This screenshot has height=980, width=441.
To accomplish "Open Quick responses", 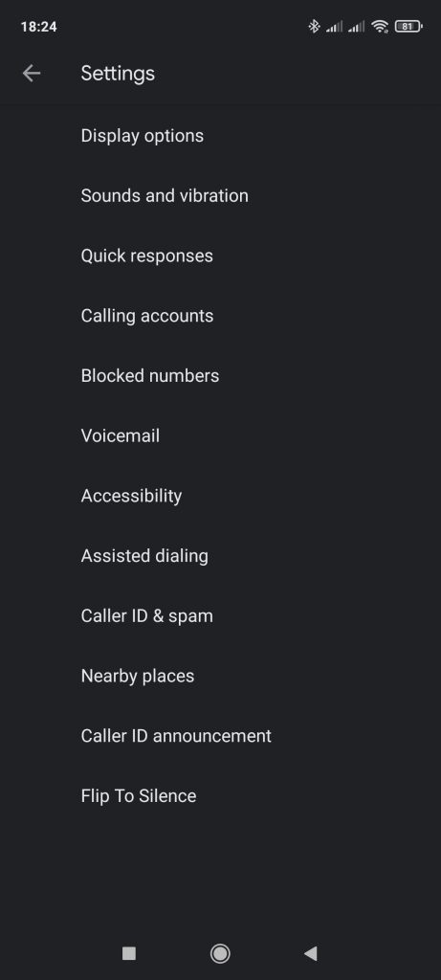I will pos(220,256).
